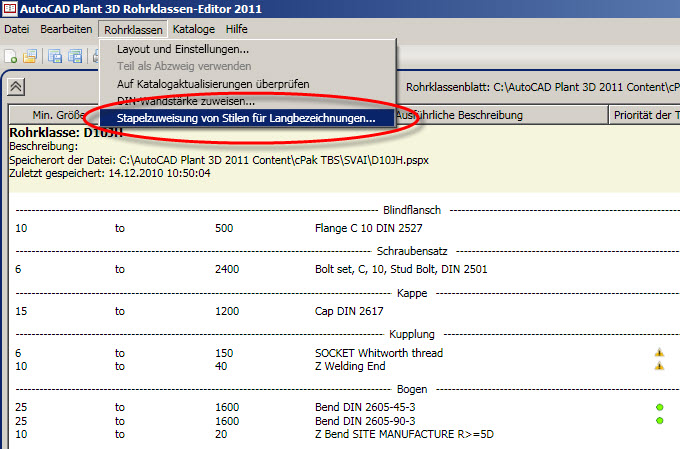Save the spec using first floppy-disk icon

click(55, 56)
